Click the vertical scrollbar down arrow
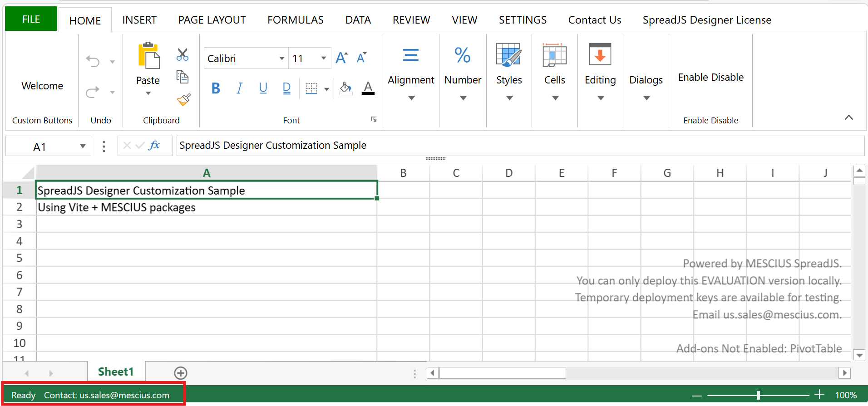Viewport: 868px width, 406px height. point(859,355)
